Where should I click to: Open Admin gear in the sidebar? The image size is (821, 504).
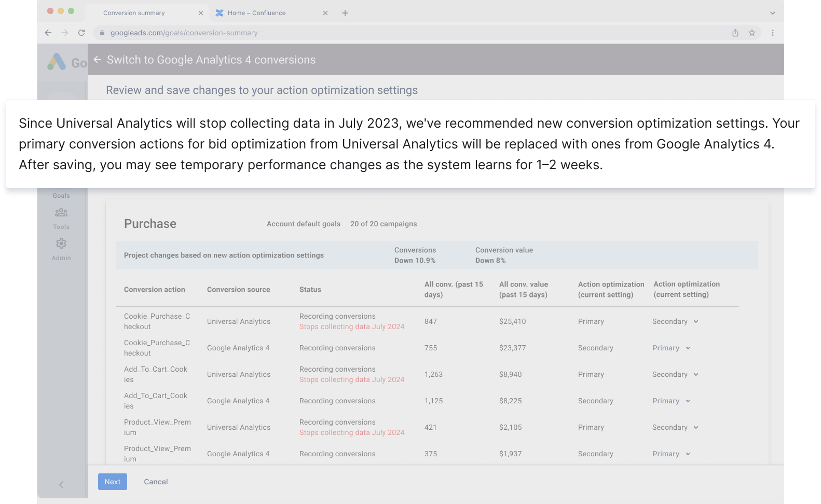click(61, 250)
